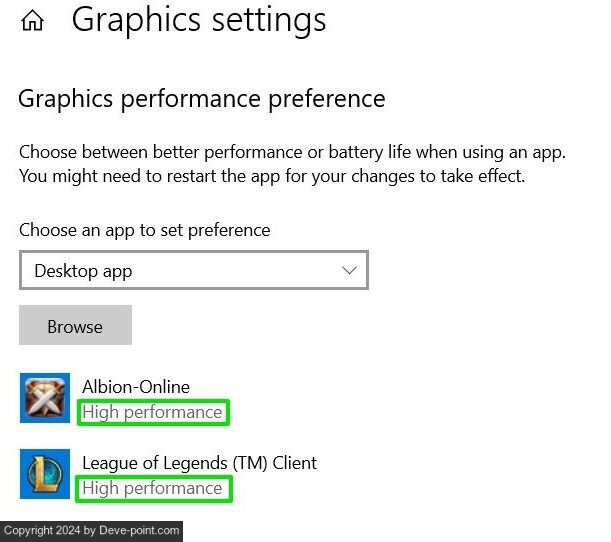
Task: Click the Copyright 2024 watermark text
Action: 50,531
